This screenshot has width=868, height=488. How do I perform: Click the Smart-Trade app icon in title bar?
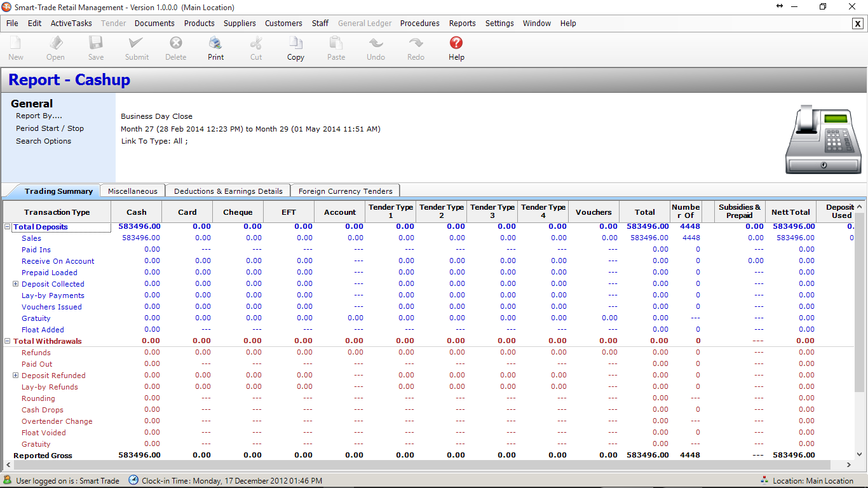7,7
